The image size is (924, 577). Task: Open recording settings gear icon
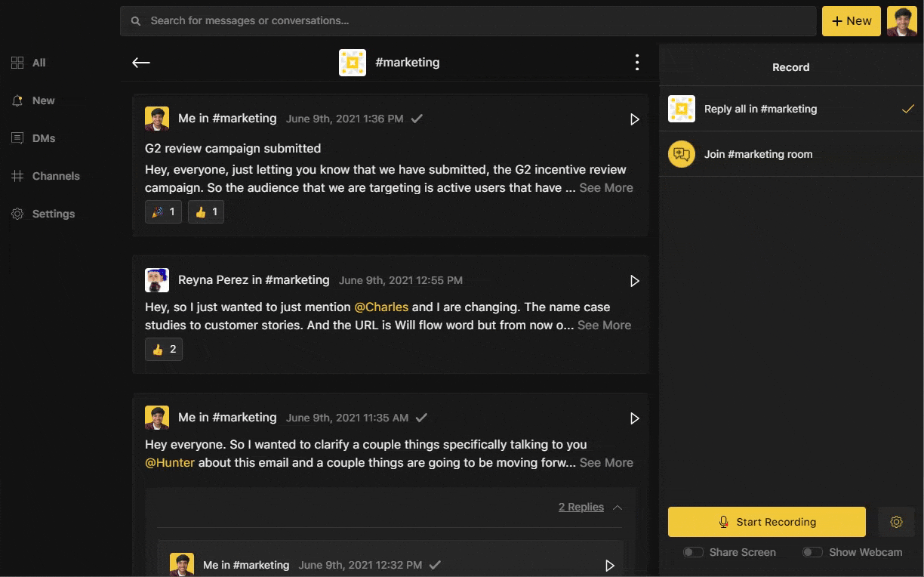click(x=896, y=522)
